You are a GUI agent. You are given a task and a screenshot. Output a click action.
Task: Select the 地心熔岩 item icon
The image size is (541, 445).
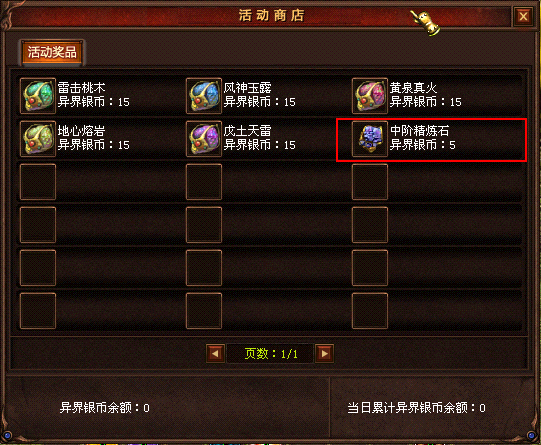point(38,139)
